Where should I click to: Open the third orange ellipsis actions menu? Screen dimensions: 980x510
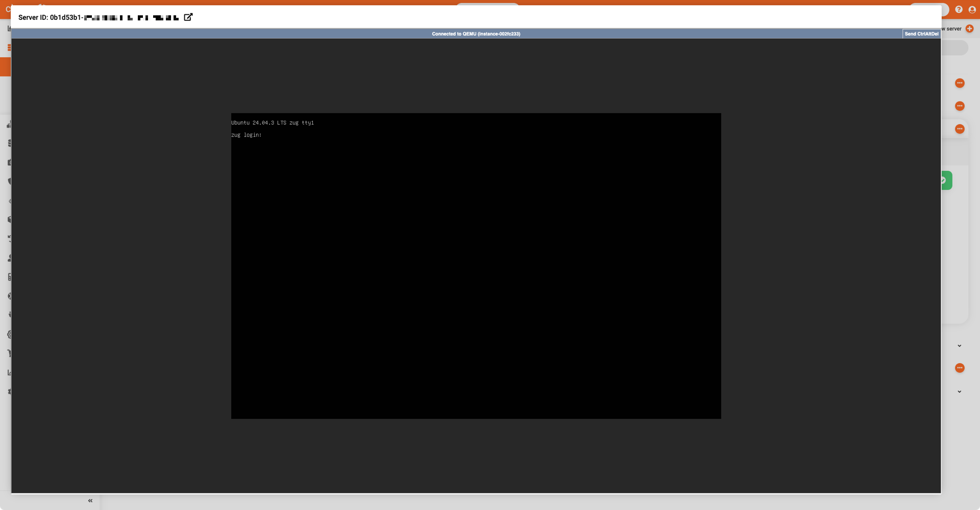click(x=960, y=129)
